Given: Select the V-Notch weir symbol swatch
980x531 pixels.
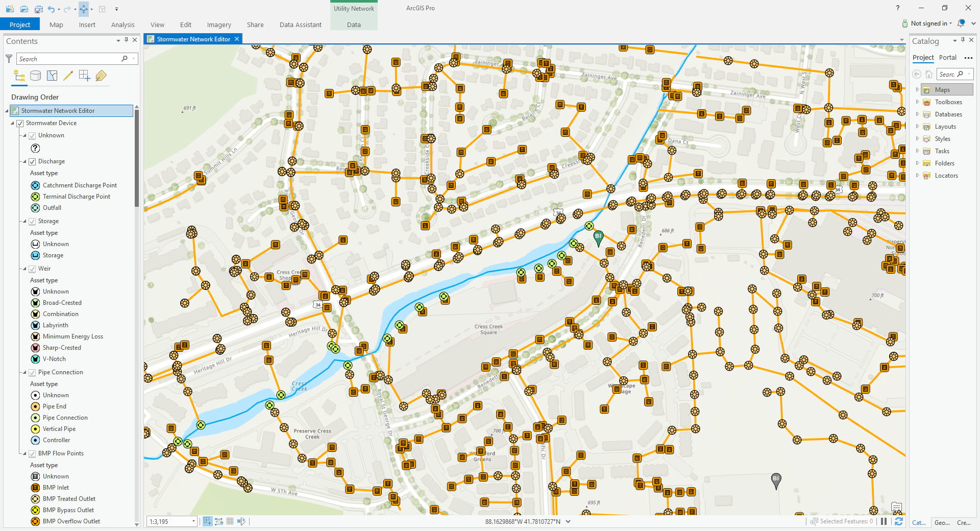Looking at the screenshot, I should tap(35, 359).
